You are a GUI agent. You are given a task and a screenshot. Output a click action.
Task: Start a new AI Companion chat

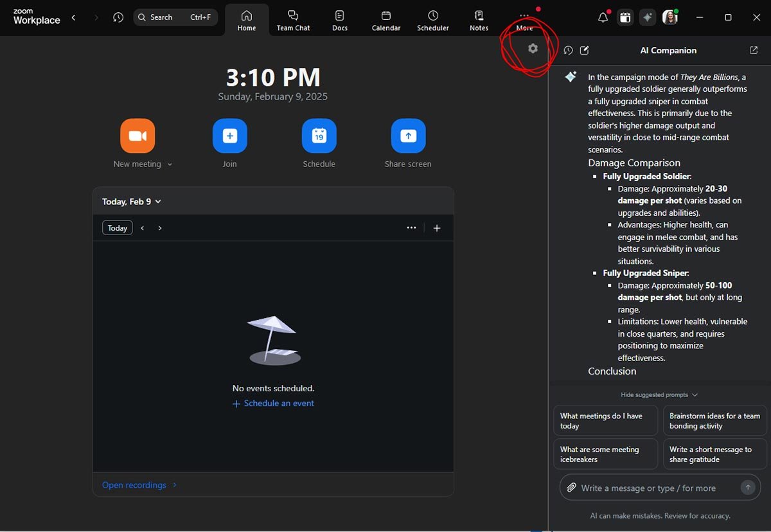pyautogui.click(x=585, y=50)
